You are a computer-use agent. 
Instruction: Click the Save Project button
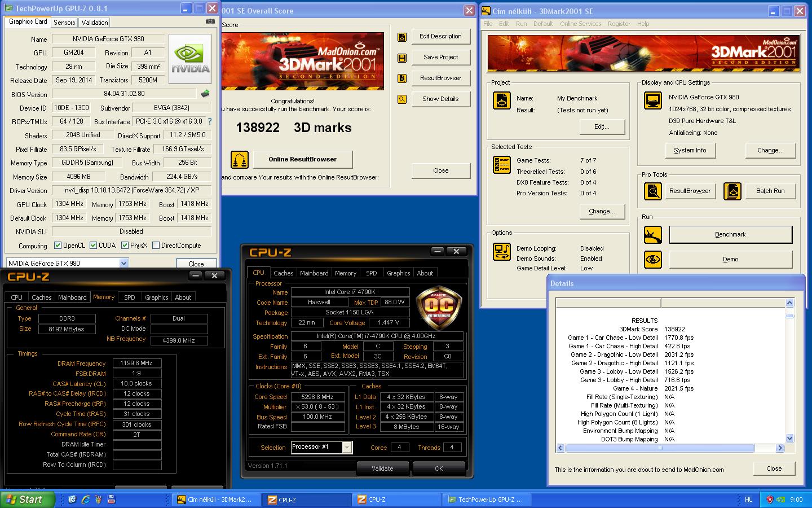(x=440, y=58)
